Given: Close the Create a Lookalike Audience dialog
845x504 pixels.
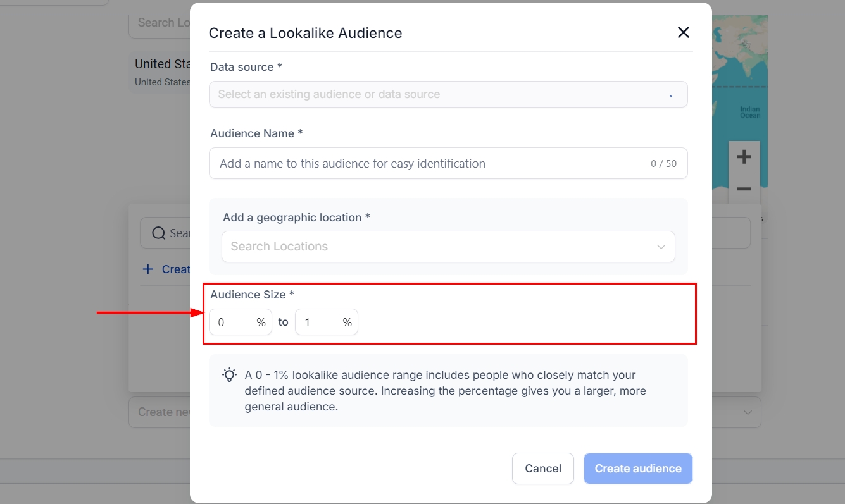Looking at the screenshot, I should [683, 33].
